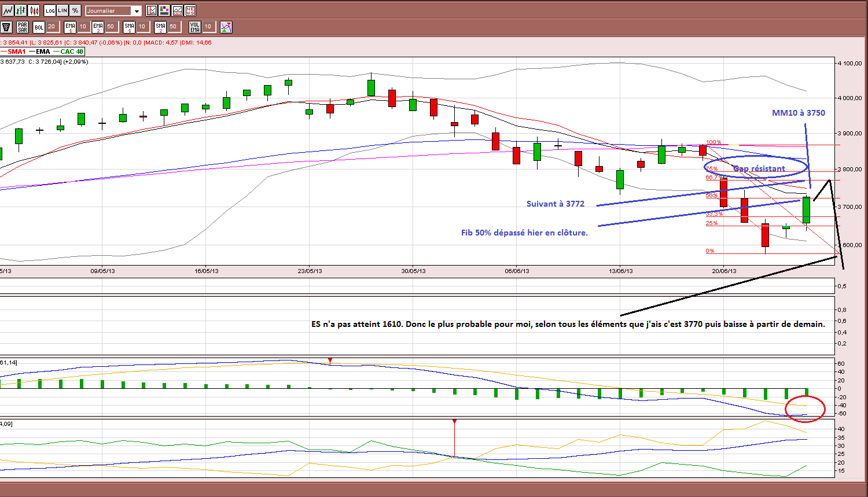Toggle the SMA 1 moving average
Viewport: 868px width, 497px height.
pos(129,27)
